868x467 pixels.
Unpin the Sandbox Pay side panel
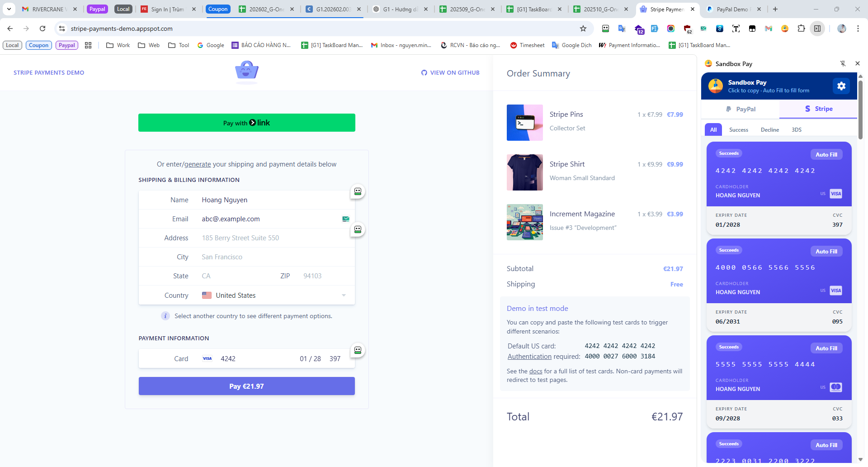click(x=843, y=64)
